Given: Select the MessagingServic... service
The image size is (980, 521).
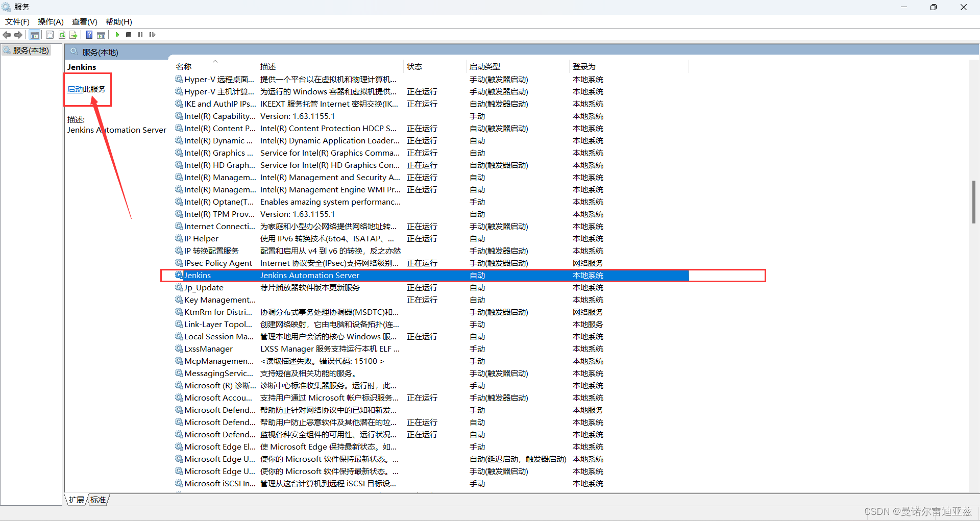Looking at the screenshot, I should [432, 373].
